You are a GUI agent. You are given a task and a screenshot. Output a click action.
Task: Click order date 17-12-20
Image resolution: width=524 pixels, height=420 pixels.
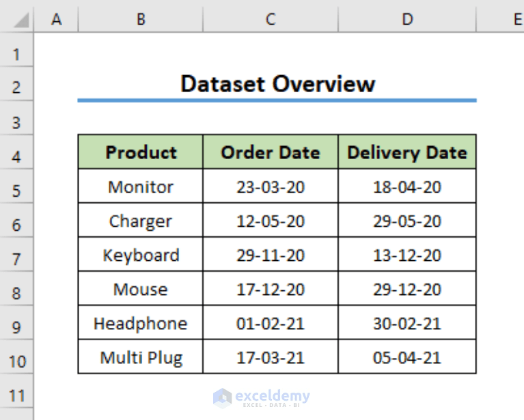click(x=271, y=289)
